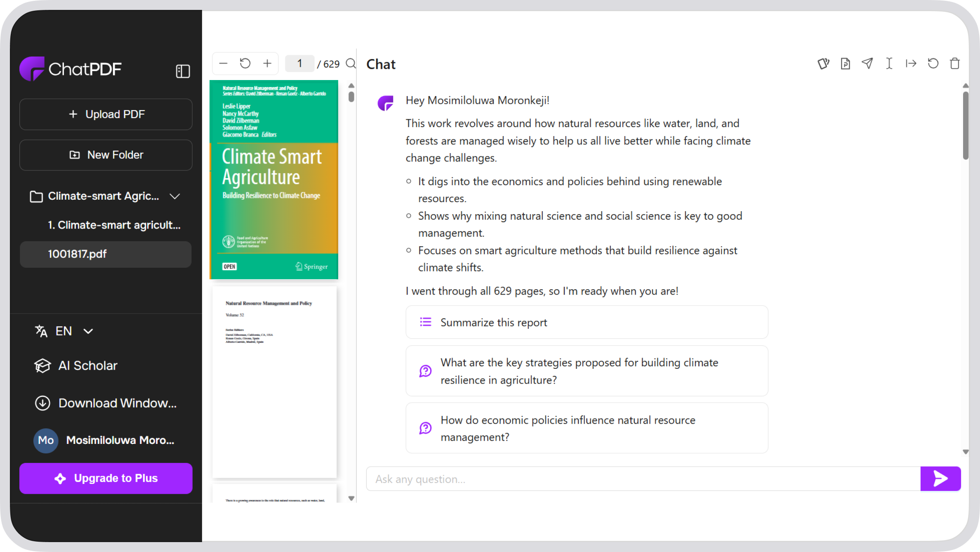Click the zoom out minus icon

224,64
